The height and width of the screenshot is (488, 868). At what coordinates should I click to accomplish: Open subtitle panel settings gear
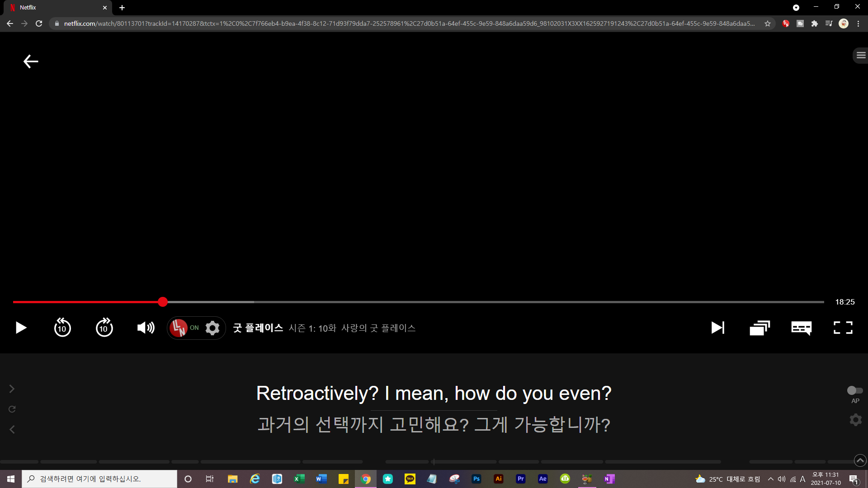tap(855, 420)
